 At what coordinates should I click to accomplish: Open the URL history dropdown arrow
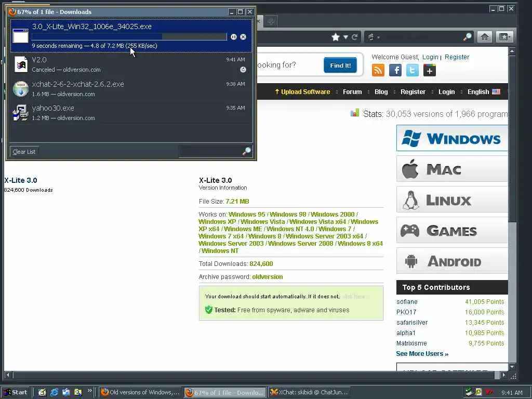[x=345, y=37]
